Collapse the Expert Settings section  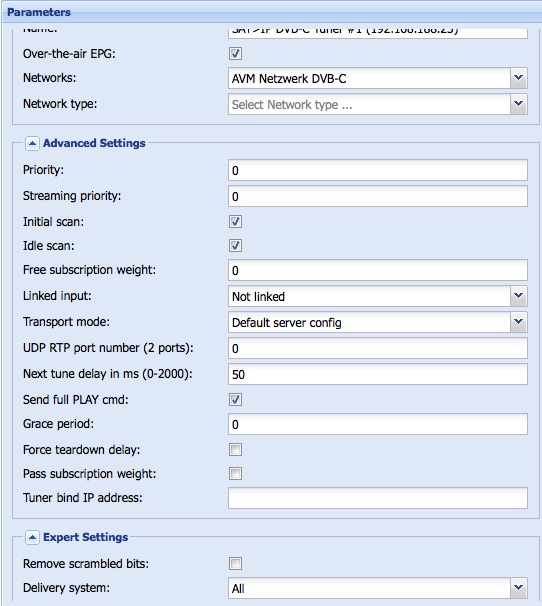tap(32, 537)
